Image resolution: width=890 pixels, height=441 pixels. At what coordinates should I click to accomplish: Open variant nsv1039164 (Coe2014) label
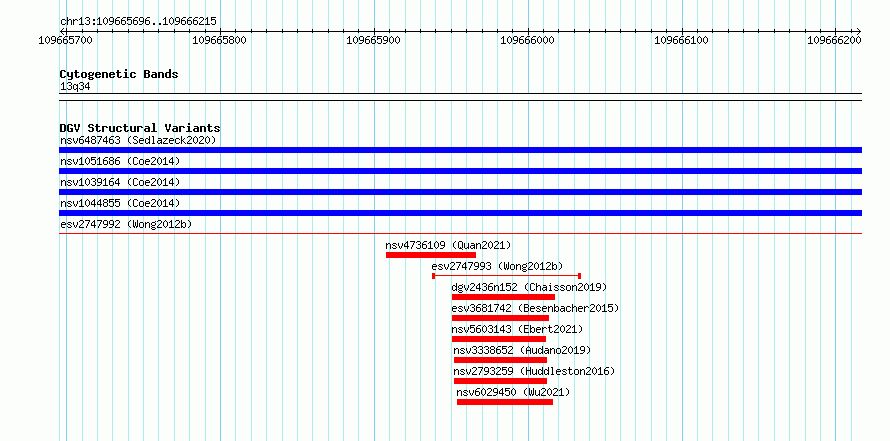[120, 182]
